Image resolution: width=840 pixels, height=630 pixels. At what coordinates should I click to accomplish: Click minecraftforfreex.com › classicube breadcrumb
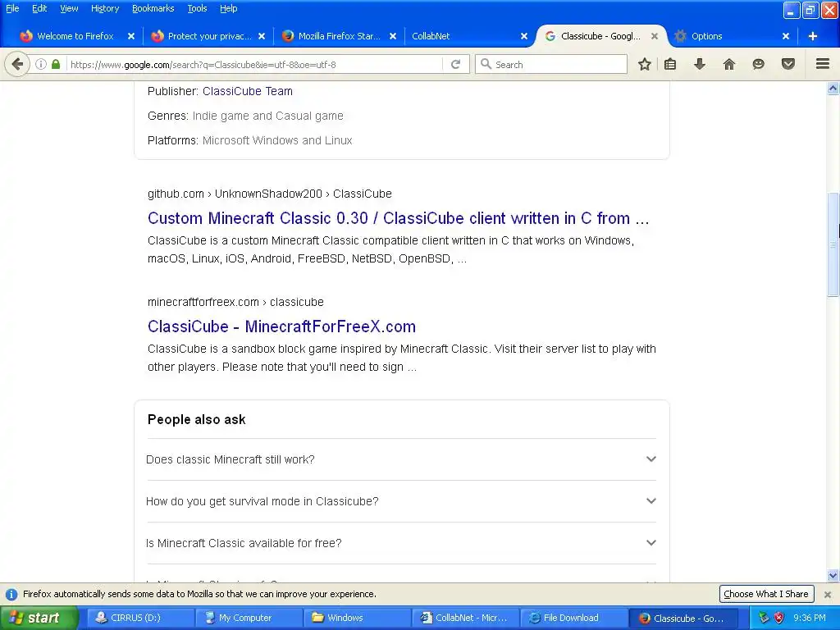coord(235,302)
